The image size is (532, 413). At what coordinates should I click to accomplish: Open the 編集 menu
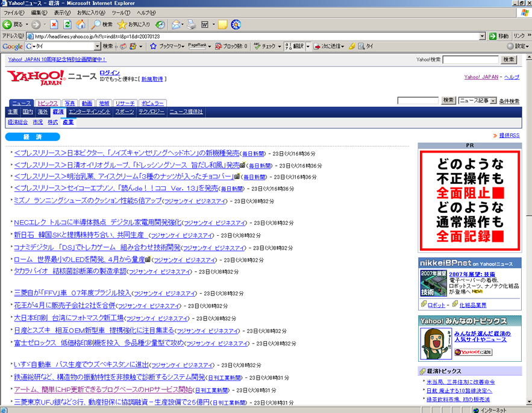click(39, 13)
